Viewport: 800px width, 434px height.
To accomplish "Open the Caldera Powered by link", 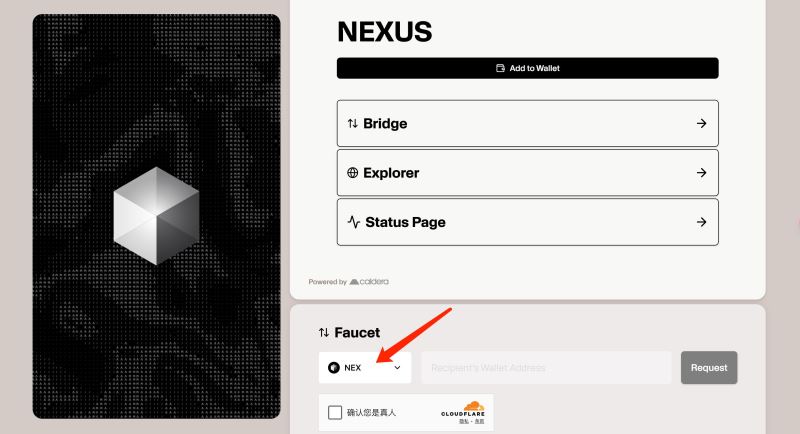I will [x=369, y=282].
